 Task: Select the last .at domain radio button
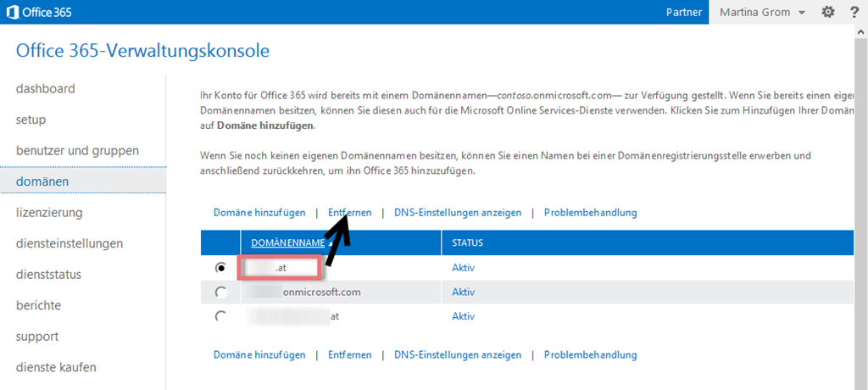tap(221, 316)
